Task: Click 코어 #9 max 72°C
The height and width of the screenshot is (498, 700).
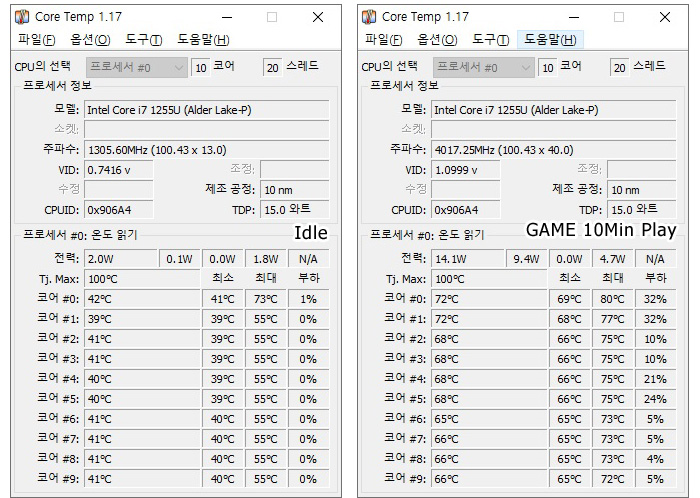Action: pyautogui.click(x=612, y=479)
